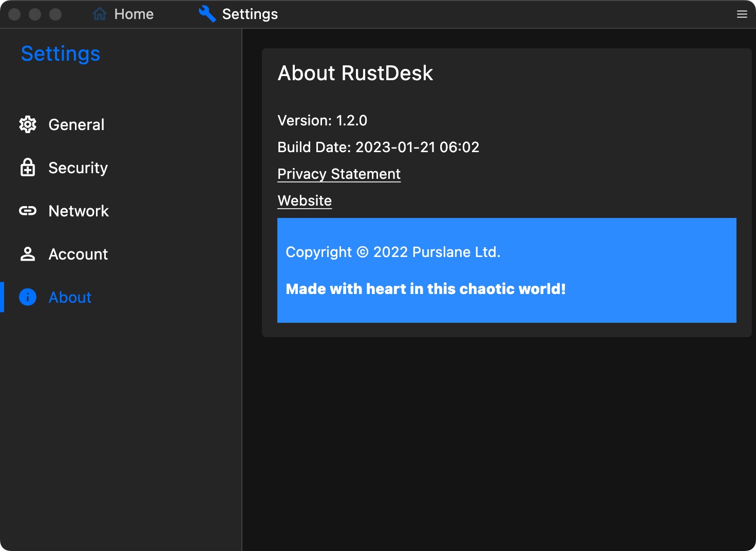Click the About RustDesk title

[x=355, y=74]
